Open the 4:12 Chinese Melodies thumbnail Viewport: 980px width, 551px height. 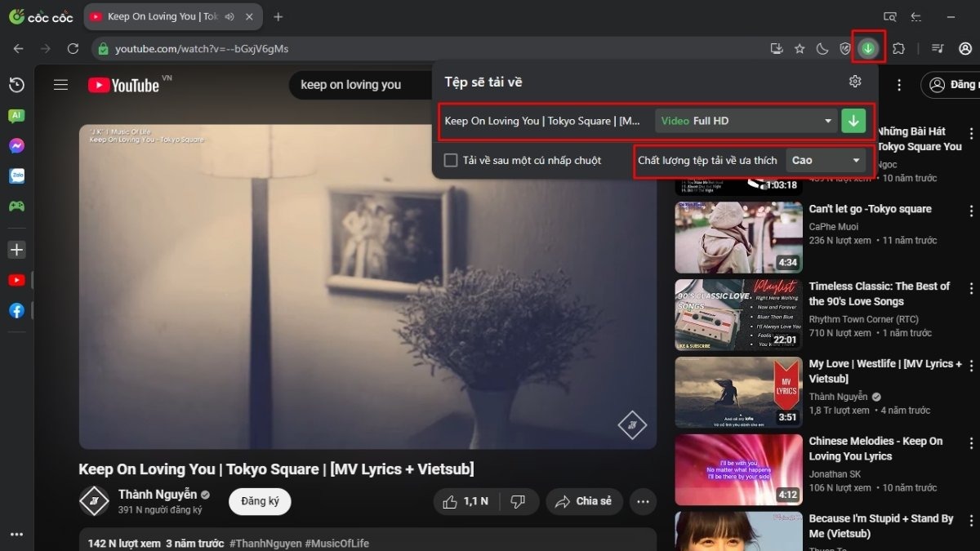coord(738,470)
